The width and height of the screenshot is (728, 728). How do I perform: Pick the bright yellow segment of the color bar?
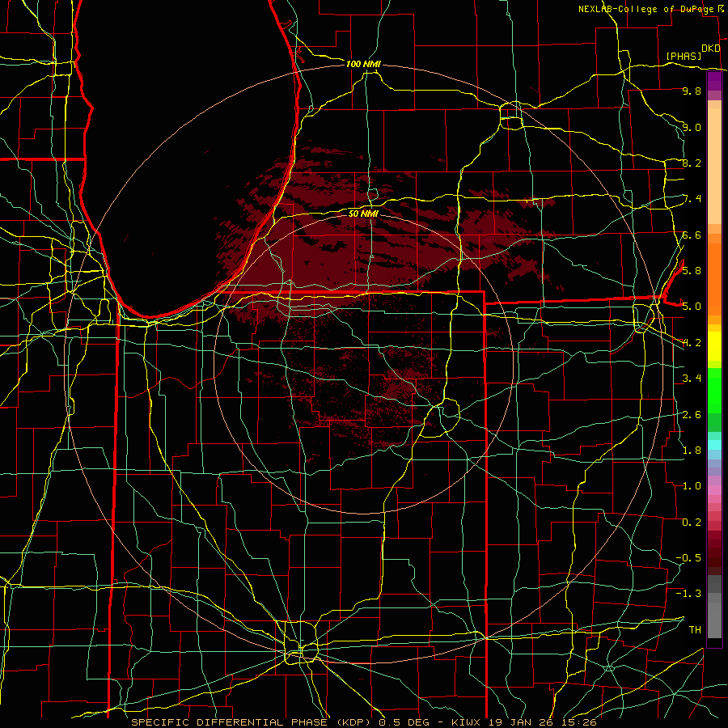714,346
